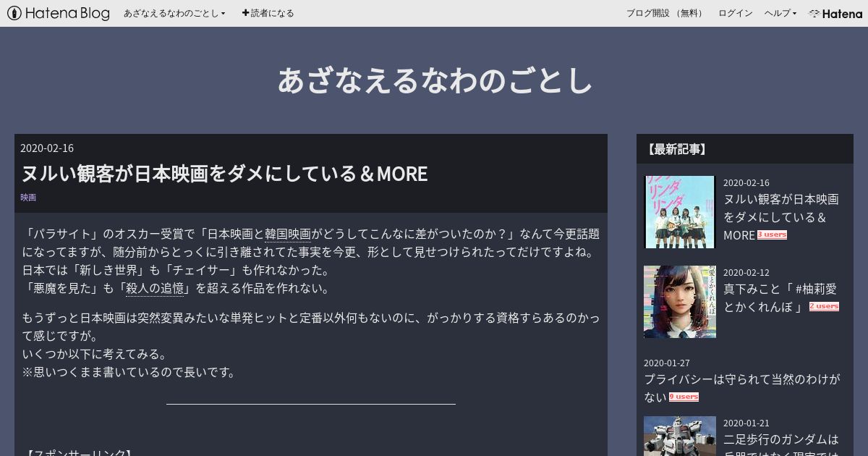This screenshot has height=456, width=868.
Task: Click the sentence starting 「パラサイト」のオスカー受賞で
Action: pyautogui.click(x=311, y=243)
